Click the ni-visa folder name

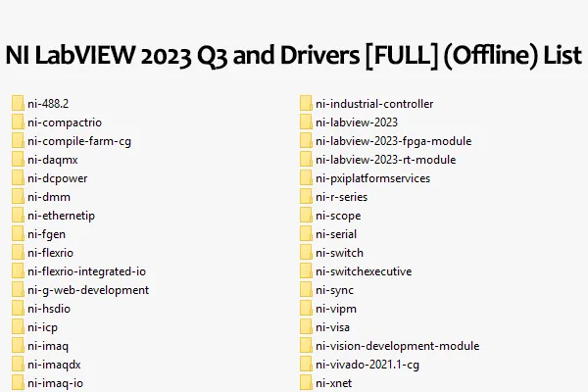(332, 327)
